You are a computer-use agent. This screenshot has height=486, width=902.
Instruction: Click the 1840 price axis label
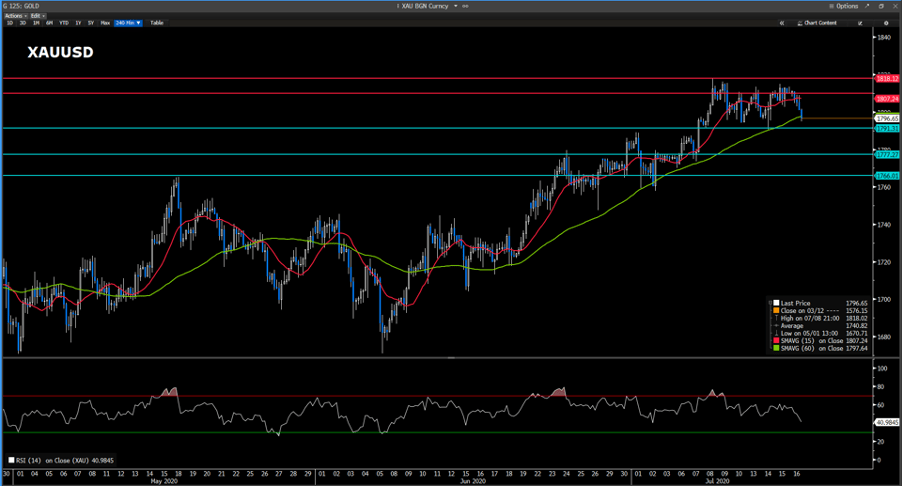point(884,37)
